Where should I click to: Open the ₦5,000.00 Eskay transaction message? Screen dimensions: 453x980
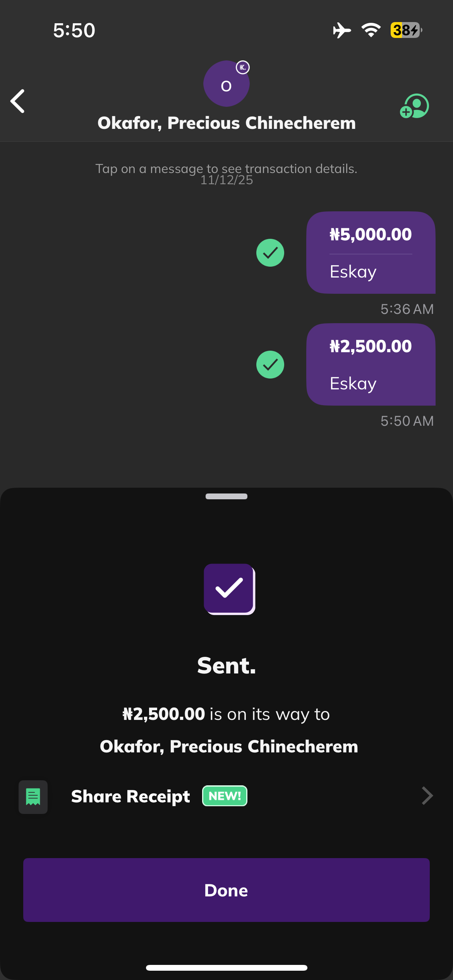[371, 252]
